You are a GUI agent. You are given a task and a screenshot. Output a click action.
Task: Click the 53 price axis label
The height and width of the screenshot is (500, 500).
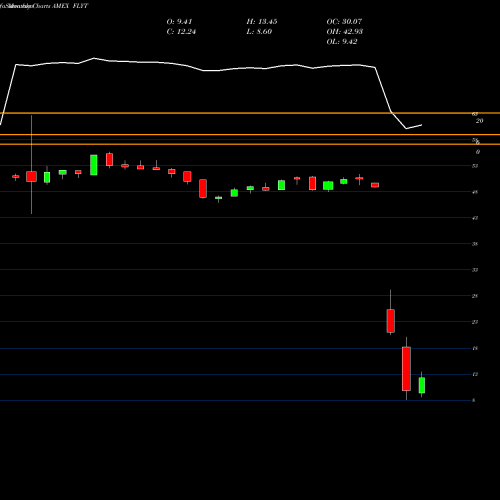click(x=475, y=166)
